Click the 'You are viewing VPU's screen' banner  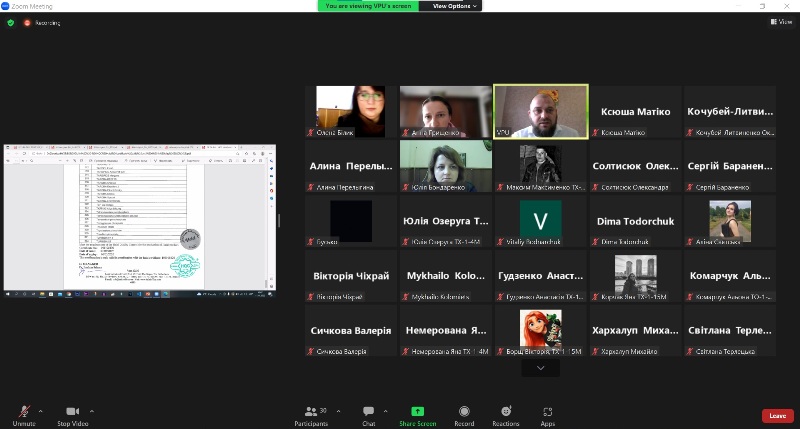(x=368, y=6)
